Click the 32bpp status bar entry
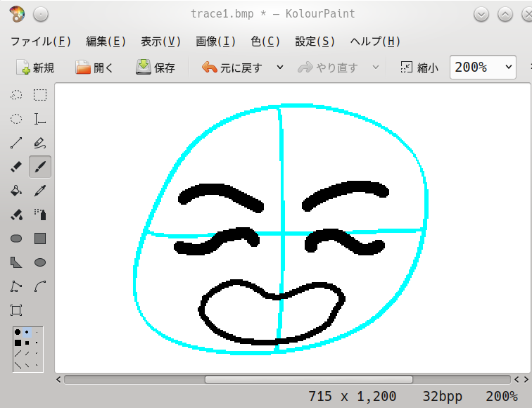 (442, 396)
